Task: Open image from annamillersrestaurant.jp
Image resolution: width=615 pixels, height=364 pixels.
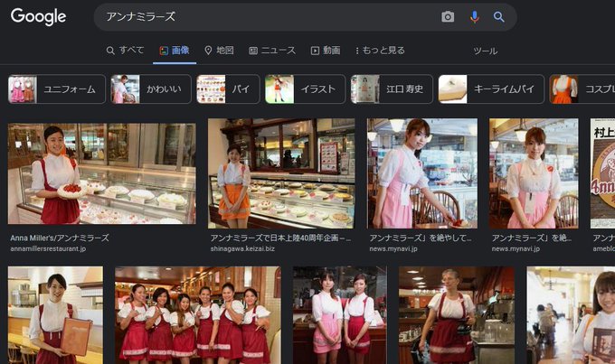Action: point(102,173)
